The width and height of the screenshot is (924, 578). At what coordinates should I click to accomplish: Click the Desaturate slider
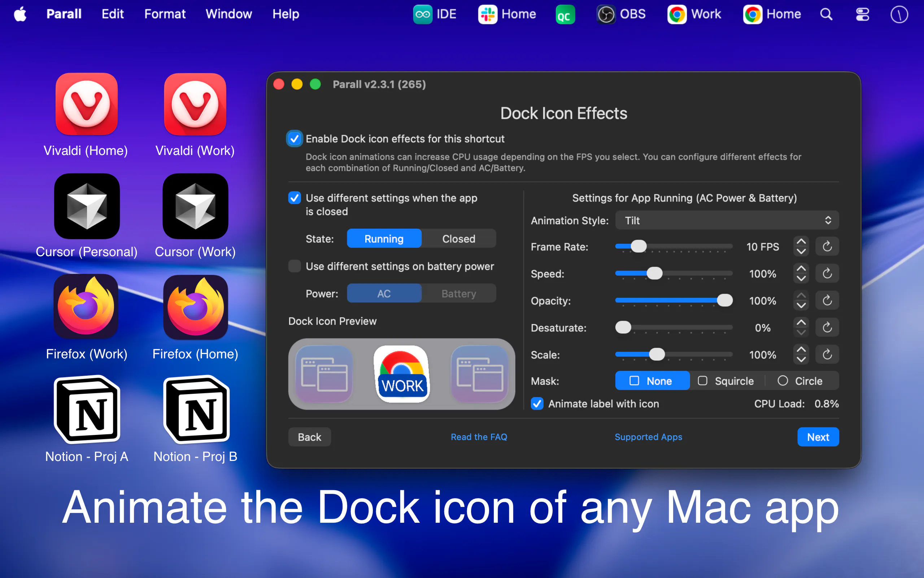[x=674, y=328]
